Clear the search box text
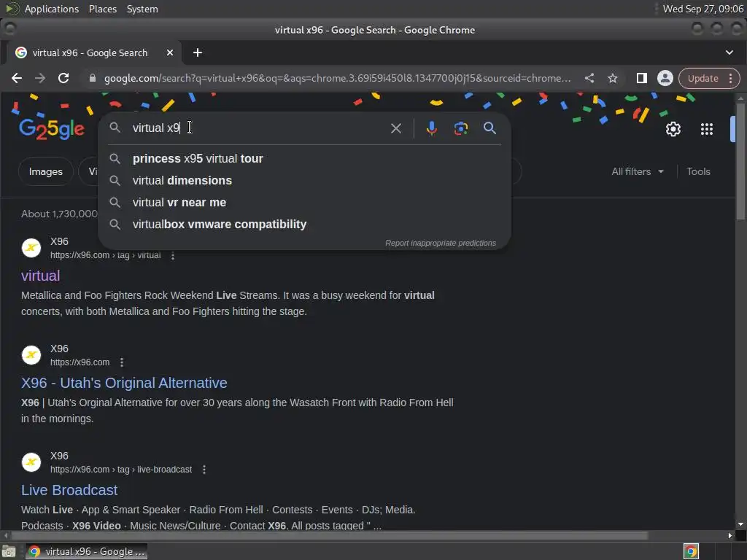Screen dimensions: 747x560 click(x=396, y=128)
